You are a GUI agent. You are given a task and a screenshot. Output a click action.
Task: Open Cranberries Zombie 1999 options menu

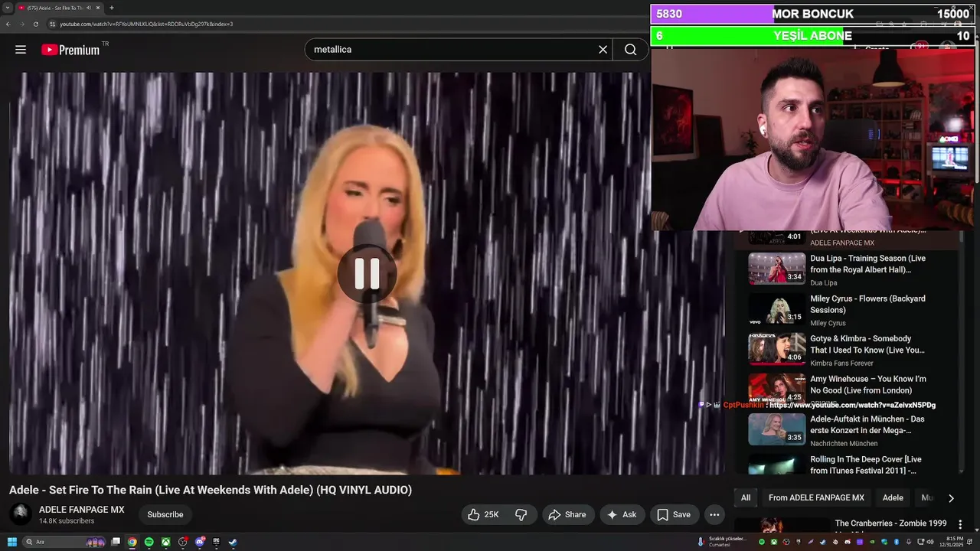click(x=960, y=525)
